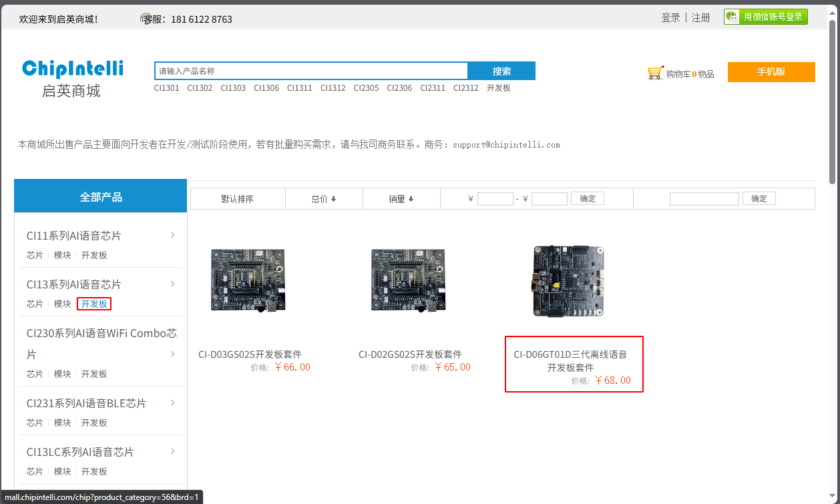Click 芯片 under CI231系列

(x=35, y=423)
